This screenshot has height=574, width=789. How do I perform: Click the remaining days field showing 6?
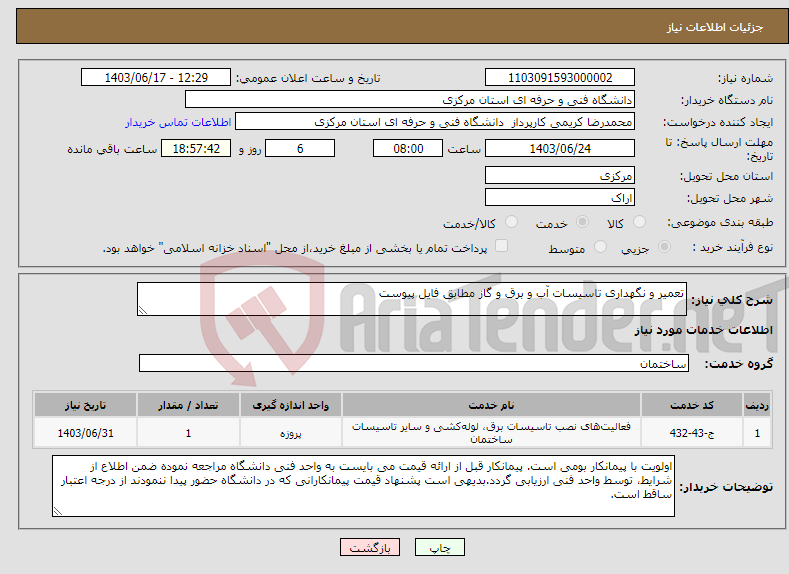(300, 148)
